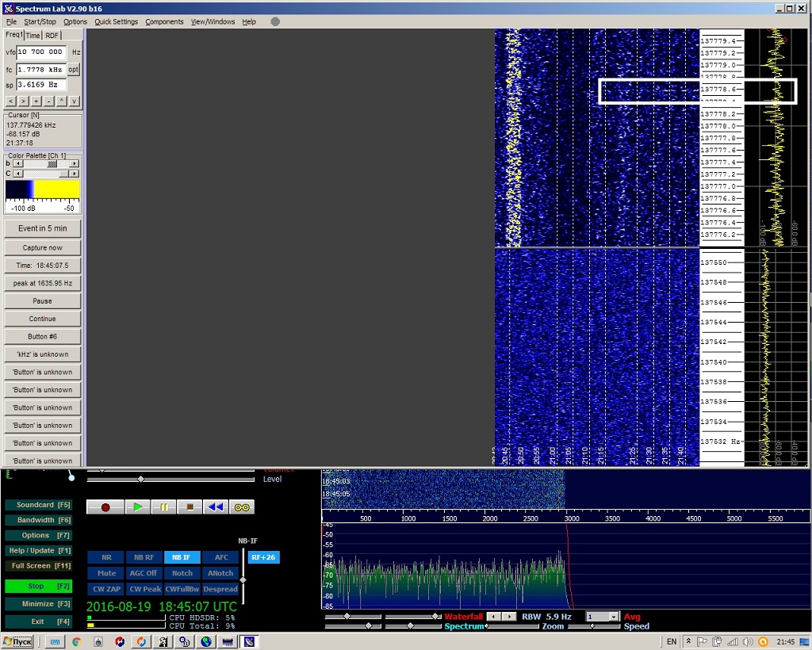This screenshot has width=812, height=650.
Task: Open the Components menu
Action: click(x=164, y=21)
